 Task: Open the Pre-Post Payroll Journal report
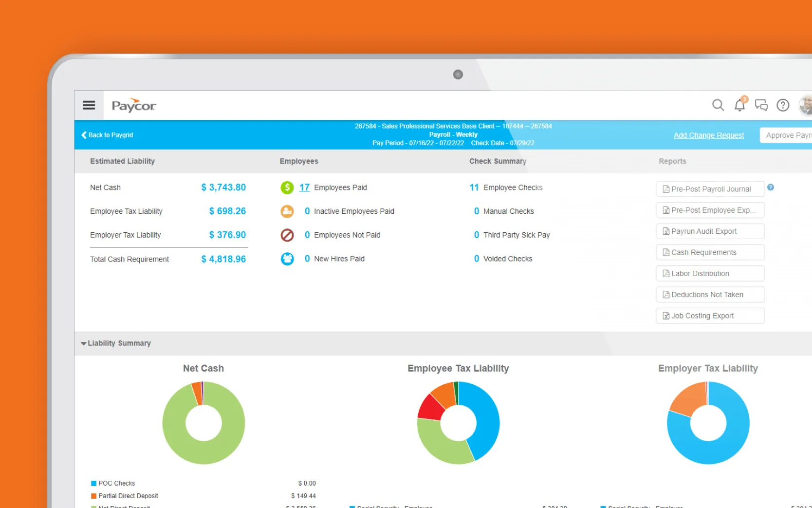[710, 189]
